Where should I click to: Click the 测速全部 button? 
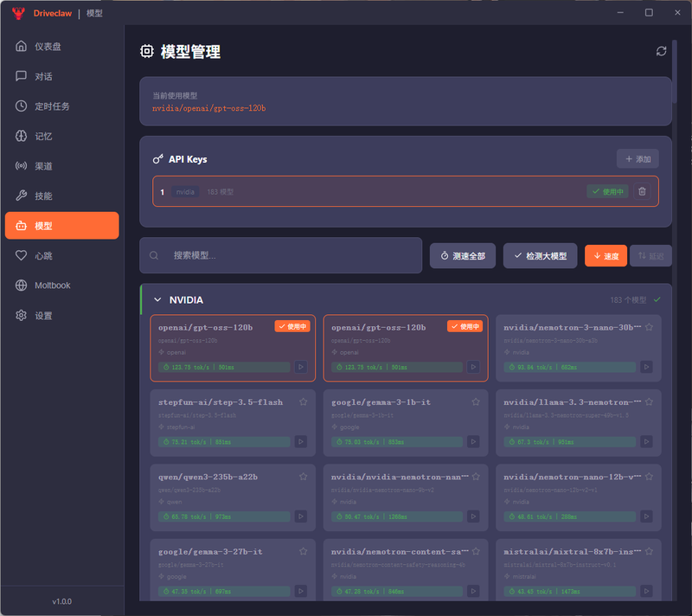[x=463, y=256]
